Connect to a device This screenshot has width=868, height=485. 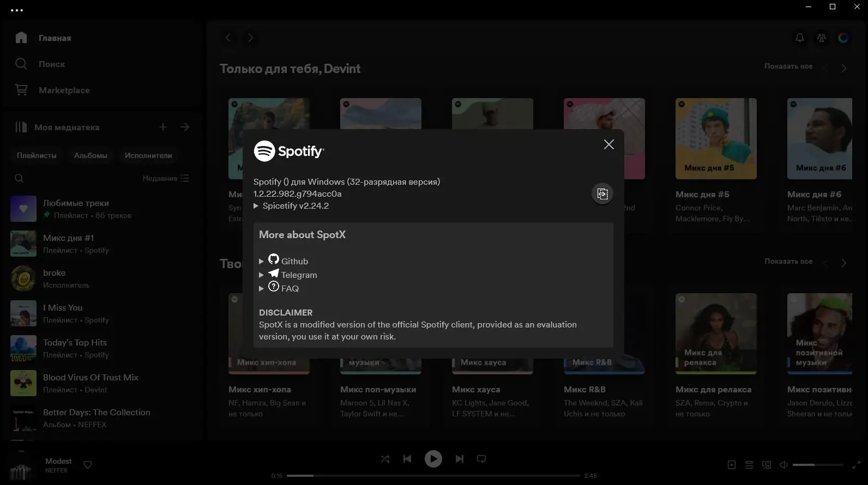tap(767, 465)
